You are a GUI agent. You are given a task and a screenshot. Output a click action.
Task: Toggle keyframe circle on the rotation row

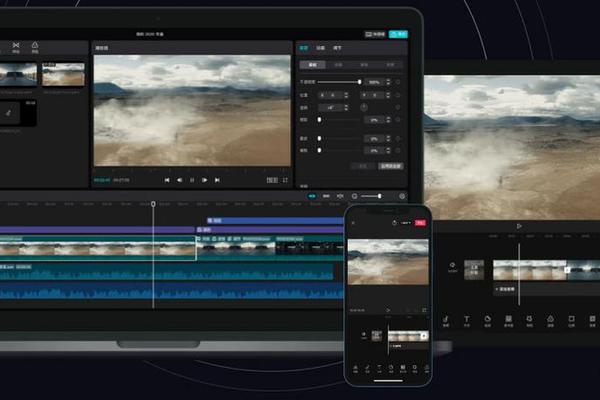(398, 108)
